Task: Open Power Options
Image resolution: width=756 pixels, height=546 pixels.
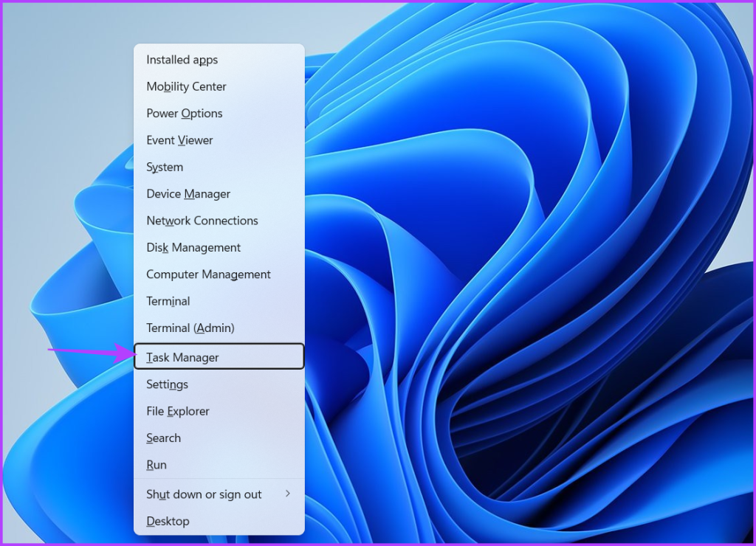Action: [219, 114]
